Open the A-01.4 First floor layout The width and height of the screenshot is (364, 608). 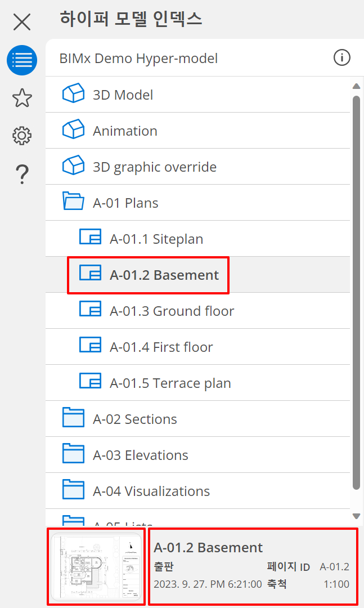pyautogui.click(x=161, y=347)
